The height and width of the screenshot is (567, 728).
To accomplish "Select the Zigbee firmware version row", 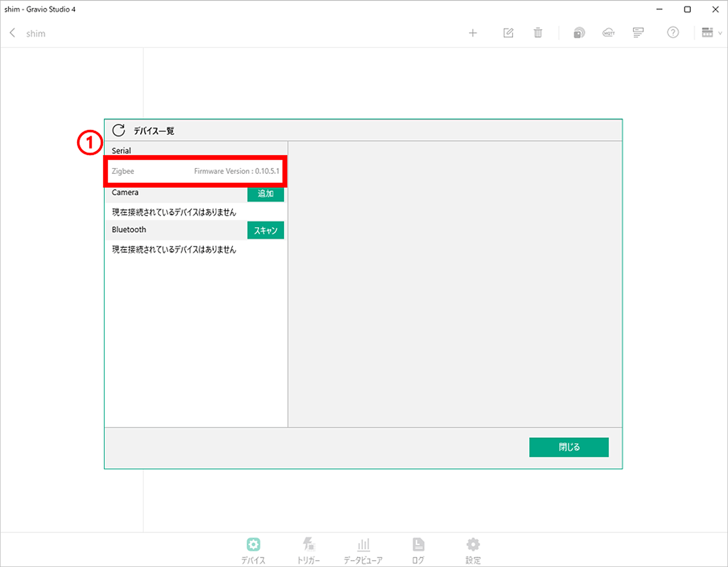I will 196,171.
